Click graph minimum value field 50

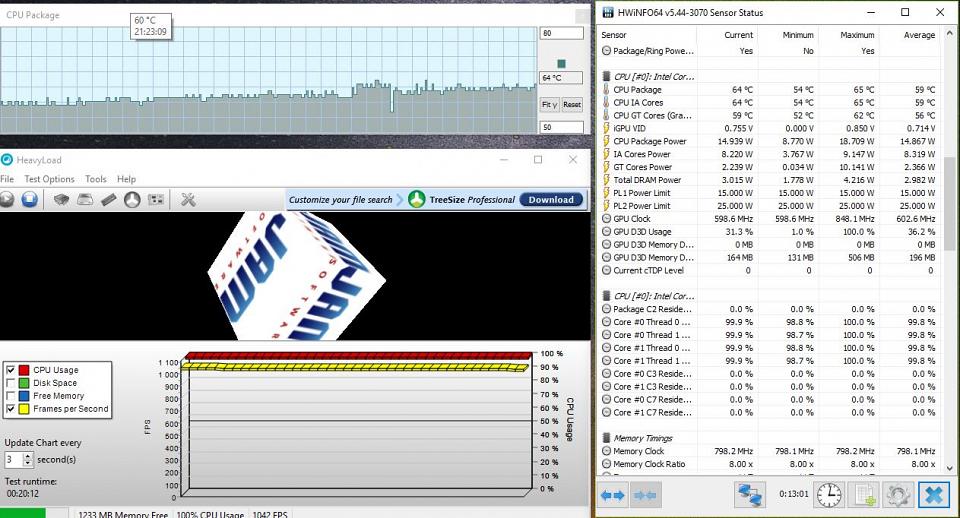coord(561,127)
